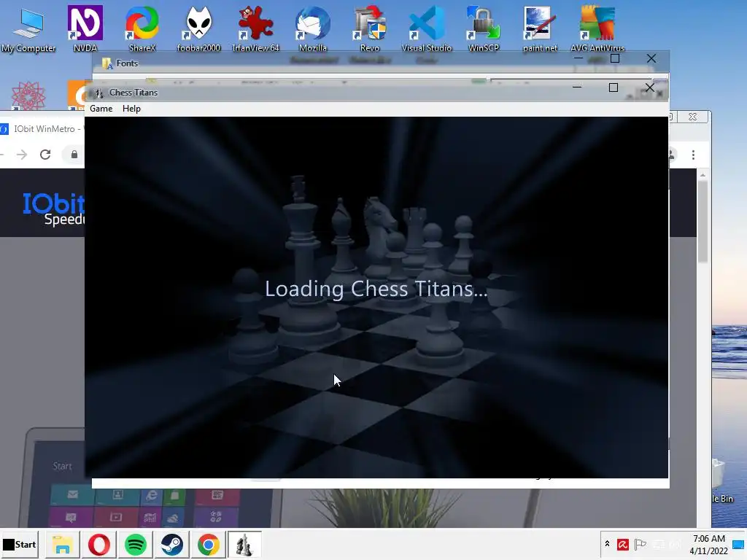The image size is (747, 560).
Task: Click the Chess Titans taskbar button
Action: click(244, 544)
